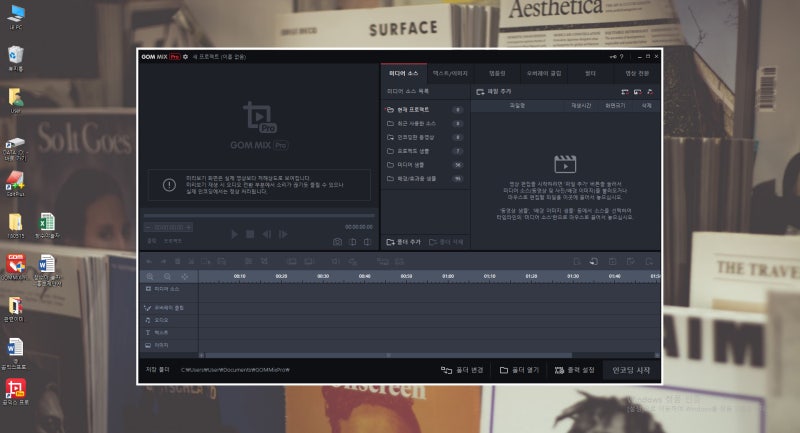Viewport: 800px width, 433px height.
Task: Increase timecode with plus stepper
Action: pyautogui.click(x=188, y=227)
